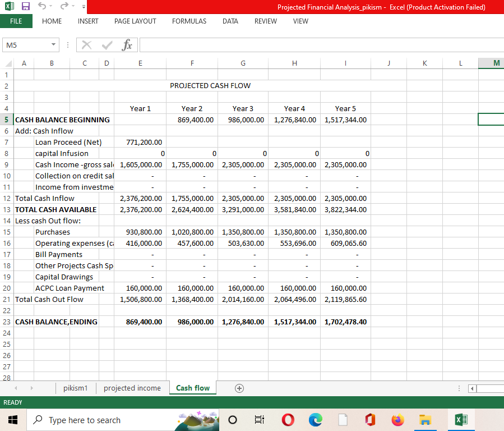Click the Save icon in Quick Access Toolbar
Image resolution: width=504 pixels, height=431 pixels.
25,7
